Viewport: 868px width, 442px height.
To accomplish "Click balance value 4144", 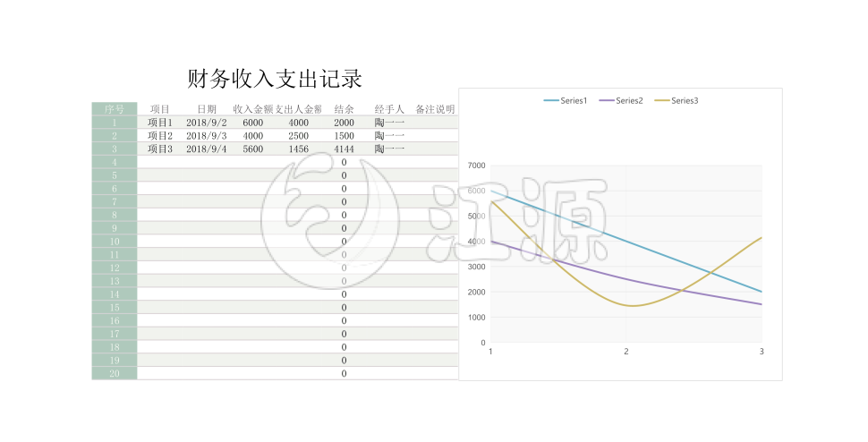I will click(x=344, y=149).
